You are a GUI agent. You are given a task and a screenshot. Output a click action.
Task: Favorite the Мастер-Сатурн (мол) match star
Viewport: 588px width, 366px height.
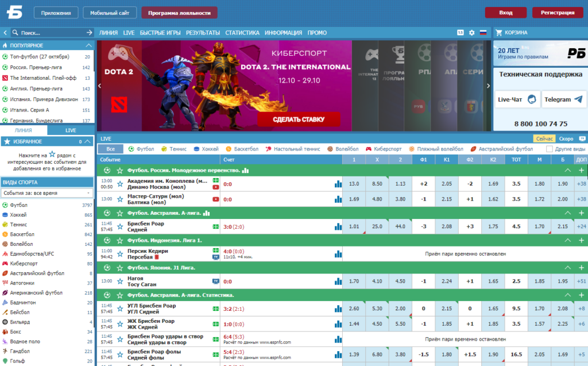[120, 199]
